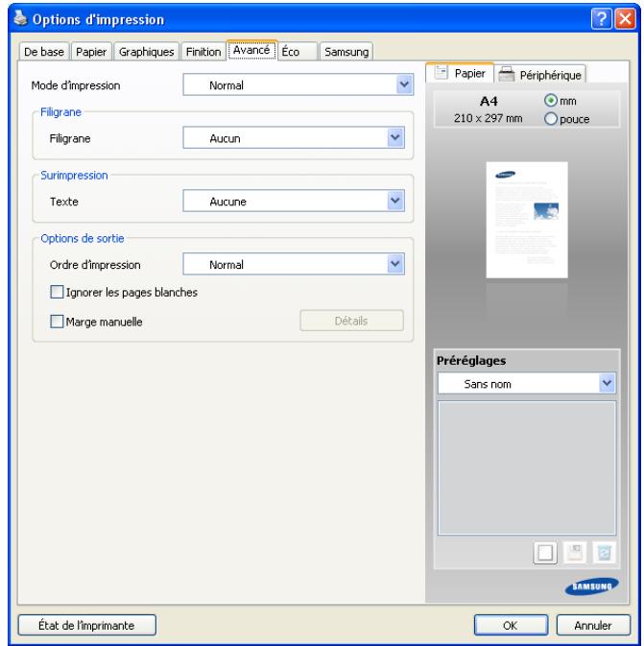Click the Préréglages heading

pyautogui.click(x=471, y=361)
